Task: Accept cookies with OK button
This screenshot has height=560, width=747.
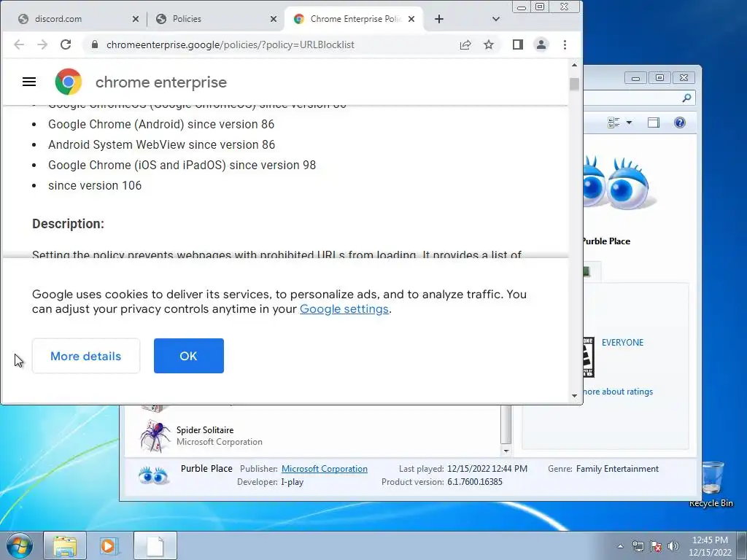Action: (x=189, y=356)
